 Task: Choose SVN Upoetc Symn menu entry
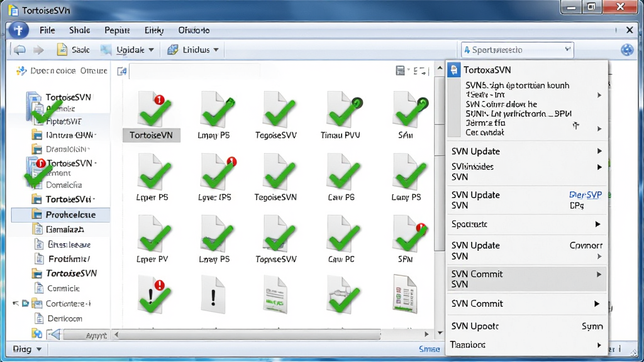527,326
